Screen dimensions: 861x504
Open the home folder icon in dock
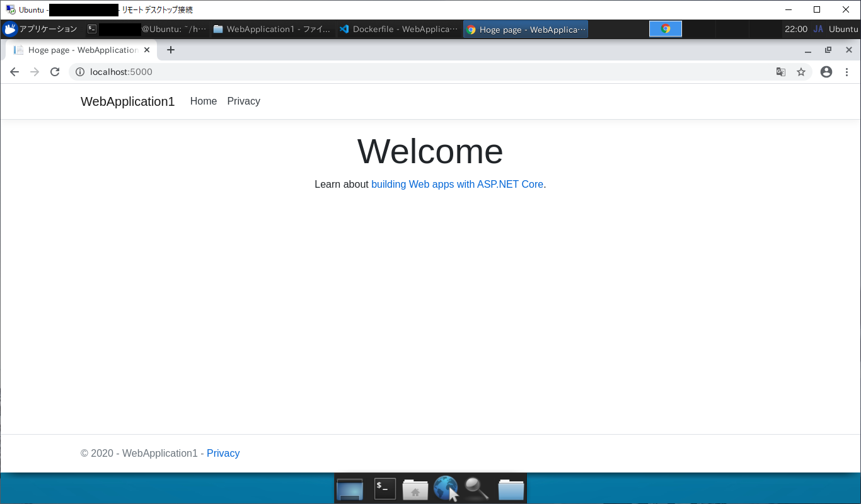click(x=415, y=488)
